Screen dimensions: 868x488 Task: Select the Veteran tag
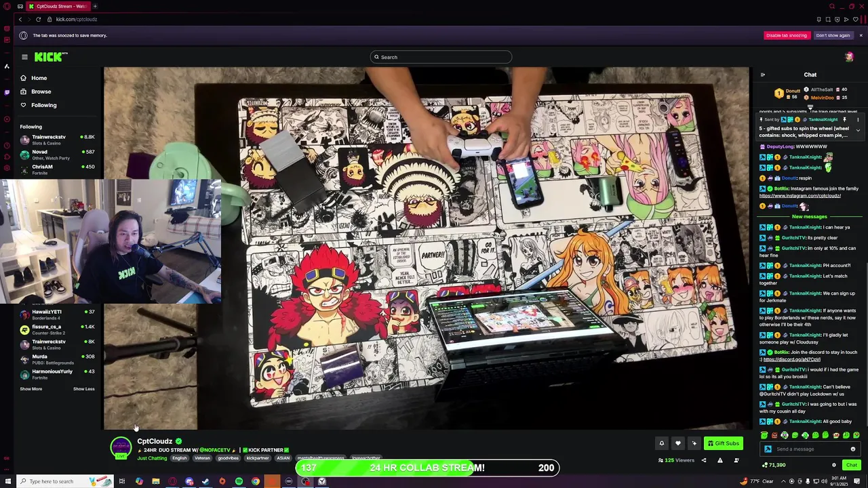202,459
